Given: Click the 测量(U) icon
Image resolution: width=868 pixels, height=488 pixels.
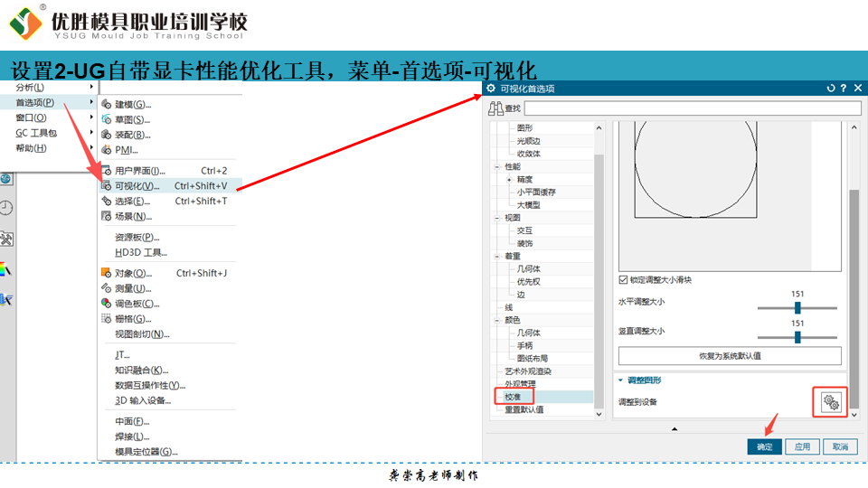Looking at the screenshot, I should point(107,288).
